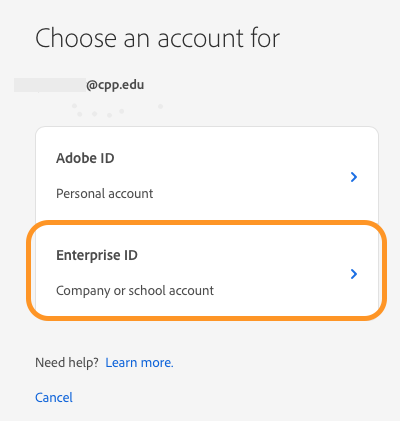The width and height of the screenshot is (400, 421).
Task: Cancel the account selection
Action: tap(54, 397)
